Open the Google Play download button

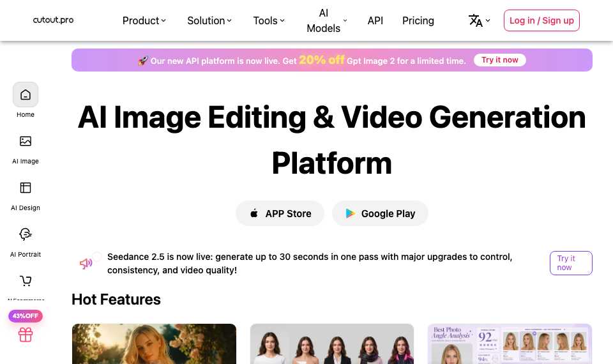click(x=380, y=213)
